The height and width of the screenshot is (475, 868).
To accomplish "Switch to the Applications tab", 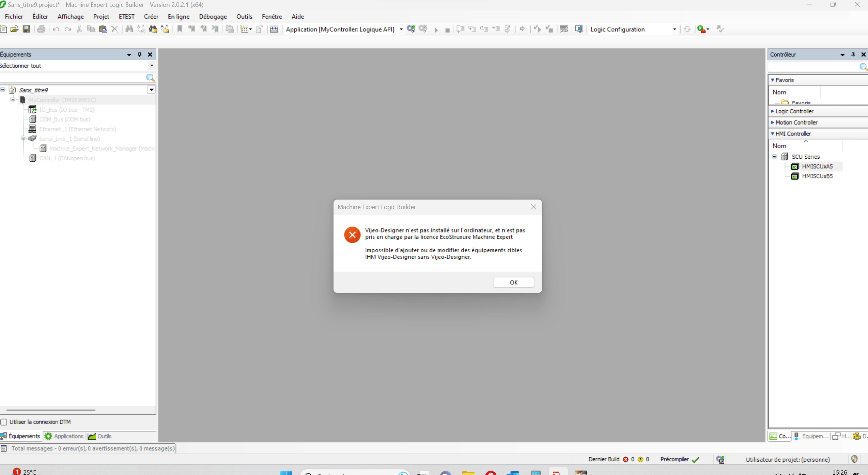I will click(64, 436).
